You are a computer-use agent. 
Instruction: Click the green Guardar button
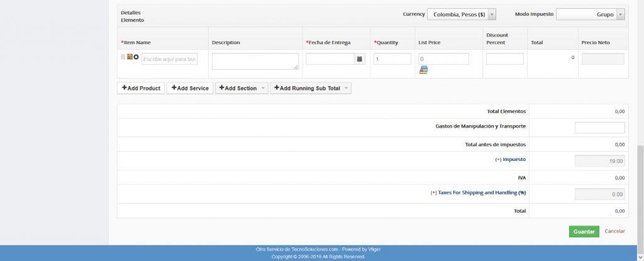pyautogui.click(x=584, y=231)
